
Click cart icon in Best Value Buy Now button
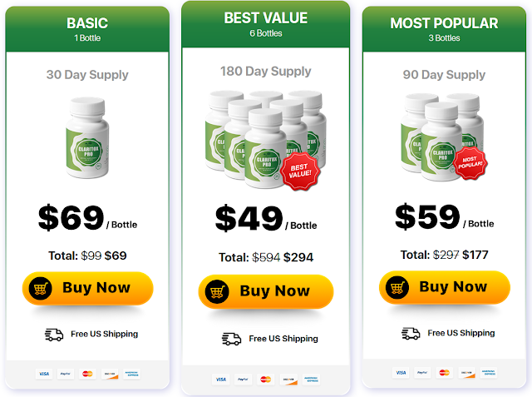pyautogui.click(x=217, y=291)
